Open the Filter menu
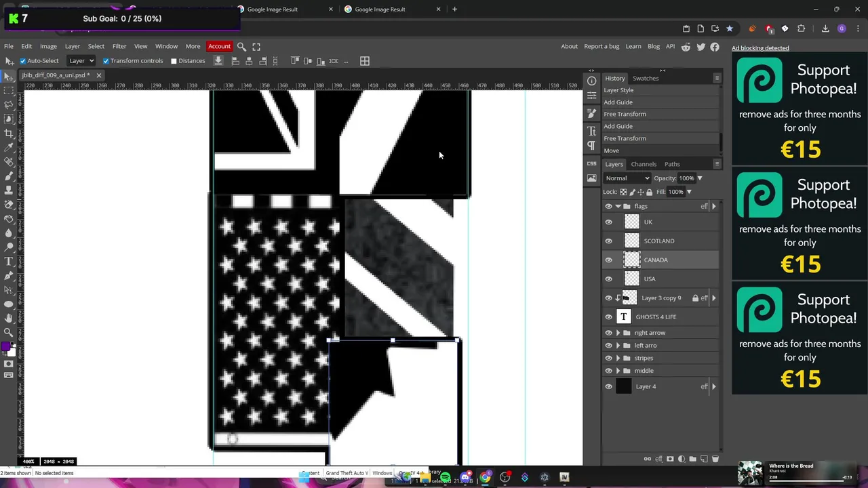 coord(119,46)
